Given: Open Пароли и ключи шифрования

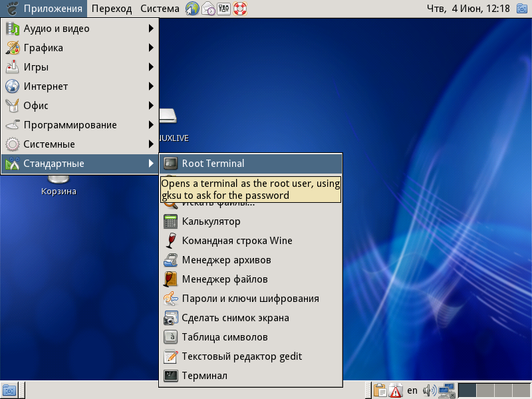Looking at the screenshot, I should point(251,299).
